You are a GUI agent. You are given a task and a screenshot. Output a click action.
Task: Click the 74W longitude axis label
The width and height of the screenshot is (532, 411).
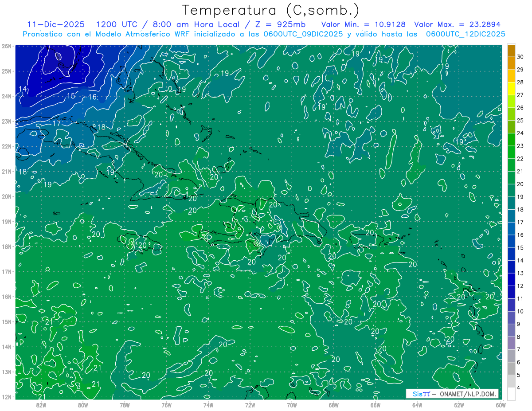click(208, 404)
